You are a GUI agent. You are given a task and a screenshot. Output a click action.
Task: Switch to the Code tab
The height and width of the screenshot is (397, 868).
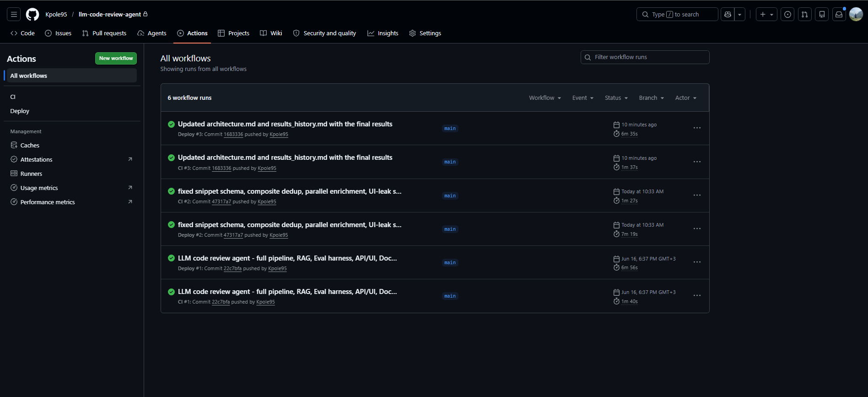pyautogui.click(x=22, y=33)
